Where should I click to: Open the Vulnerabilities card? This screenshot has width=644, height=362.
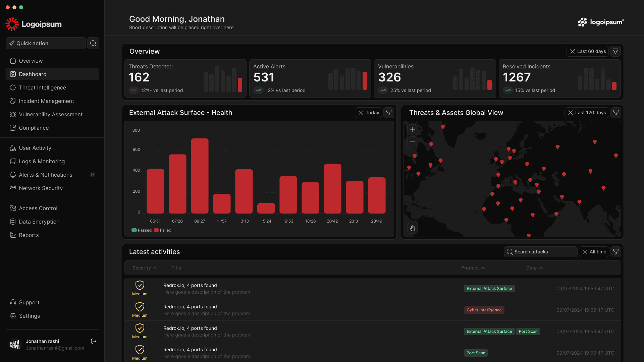click(x=435, y=79)
